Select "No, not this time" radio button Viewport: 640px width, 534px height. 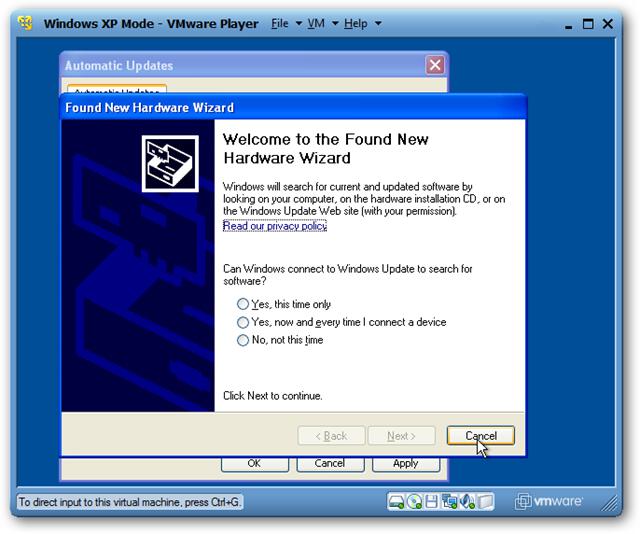[x=243, y=340]
